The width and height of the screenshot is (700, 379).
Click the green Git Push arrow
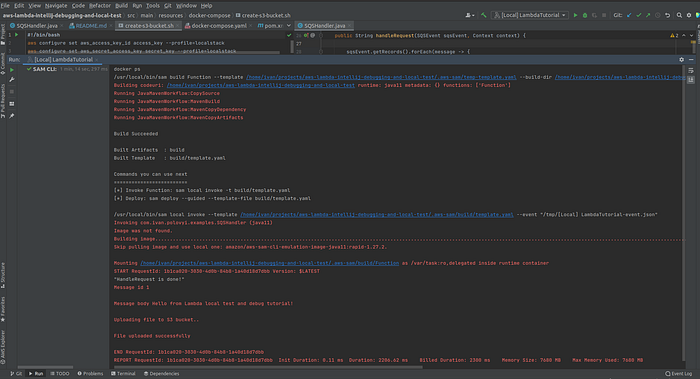(x=648, y=15)
